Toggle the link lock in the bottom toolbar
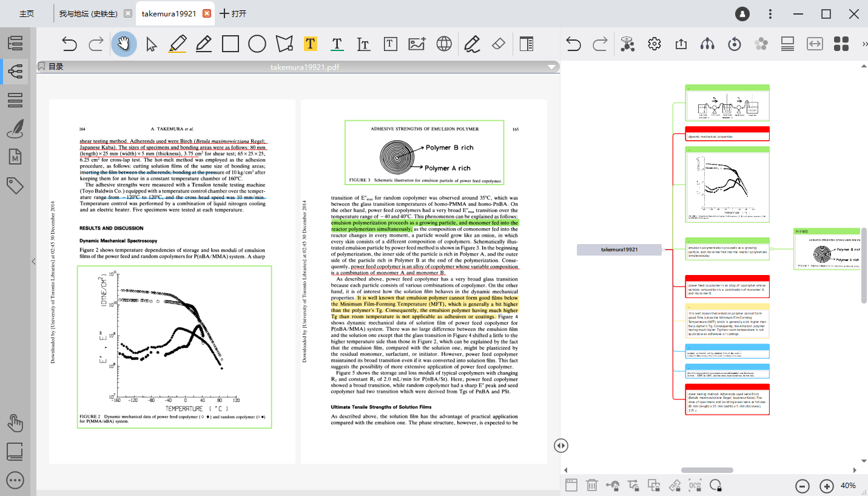 click(613, 485)
